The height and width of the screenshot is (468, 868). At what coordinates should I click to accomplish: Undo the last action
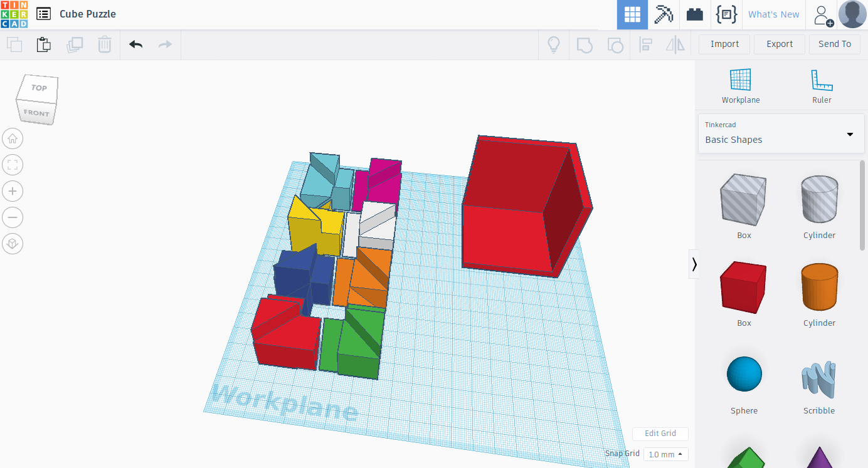135,44
